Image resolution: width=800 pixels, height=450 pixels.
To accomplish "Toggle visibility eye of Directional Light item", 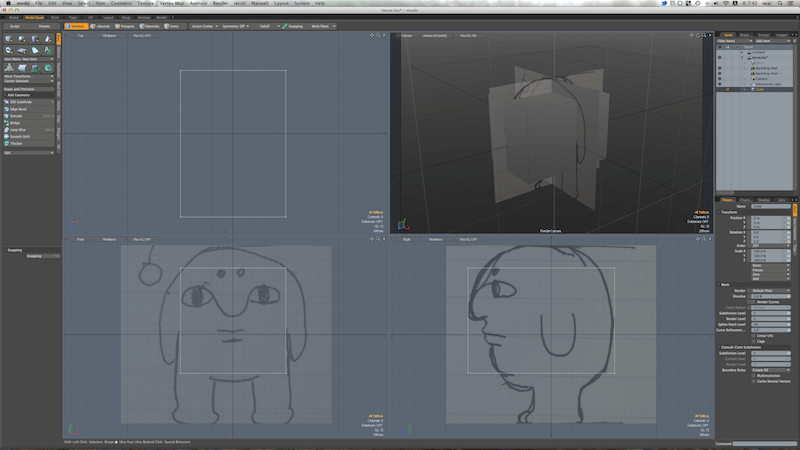I will [x=719, y=84].
